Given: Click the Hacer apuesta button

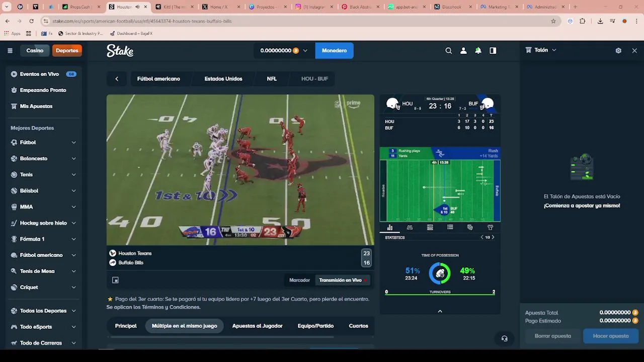Looking at the screenshot, I should [x=611, y=336].
